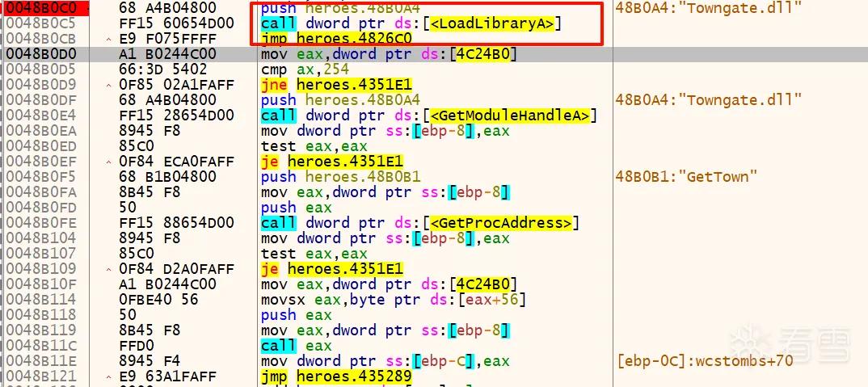Viewport: 868px width, 387px height.
Task: Select address 0048B0CB row
Action: pyautogui.click(x=42, y=39)
